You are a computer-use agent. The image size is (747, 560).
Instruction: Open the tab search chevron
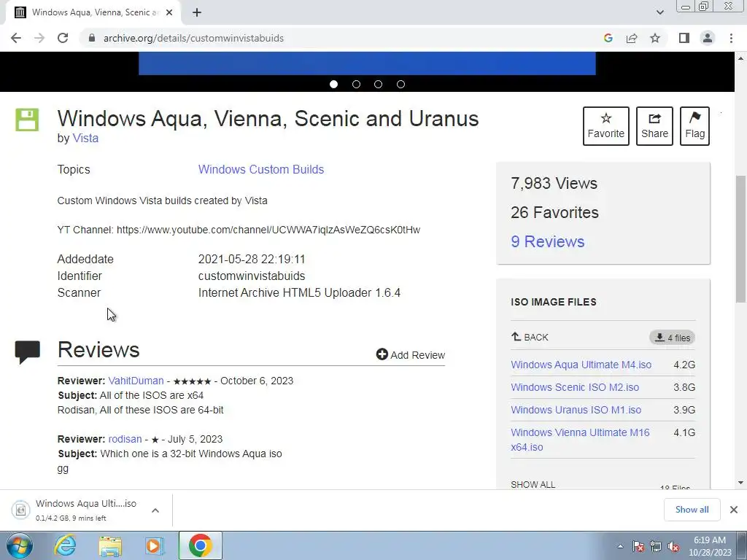tap(659, 12)
